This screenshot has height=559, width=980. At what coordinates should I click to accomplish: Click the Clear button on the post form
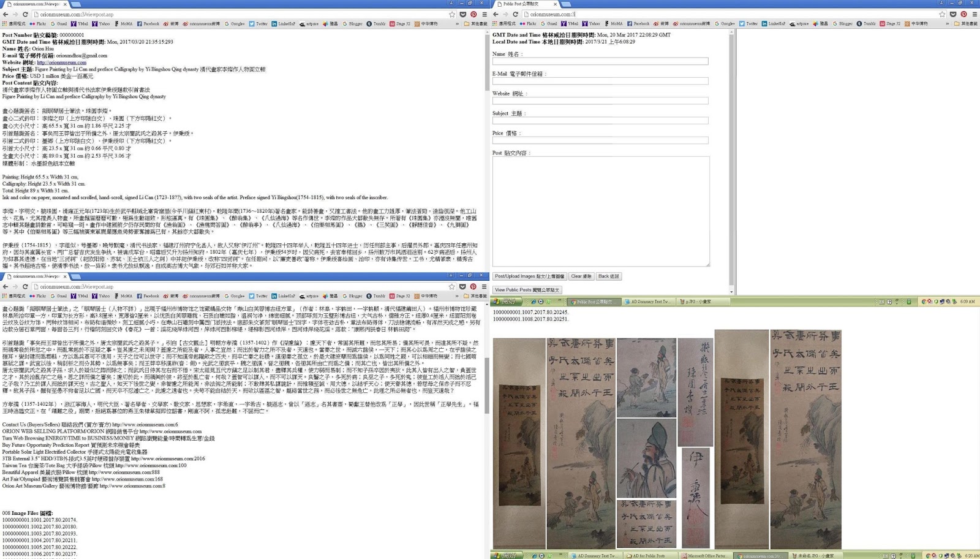(x=581, y=276)
